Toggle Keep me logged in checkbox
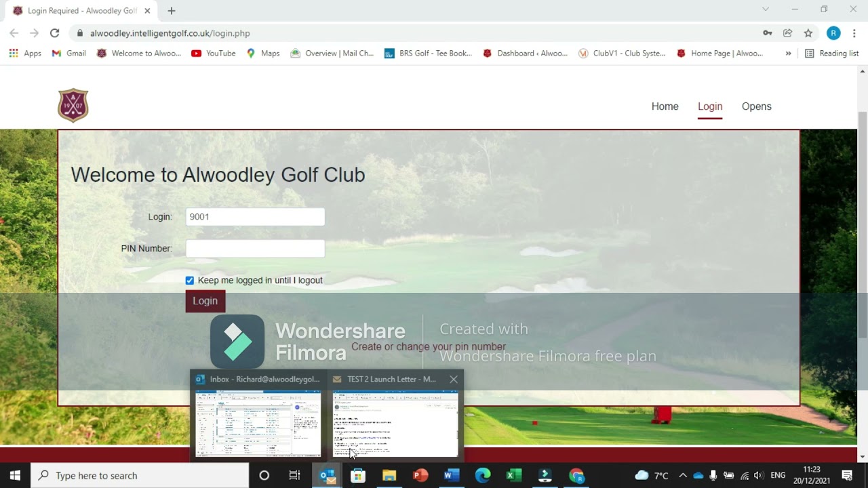868x488 pixels. pos(190,281)
